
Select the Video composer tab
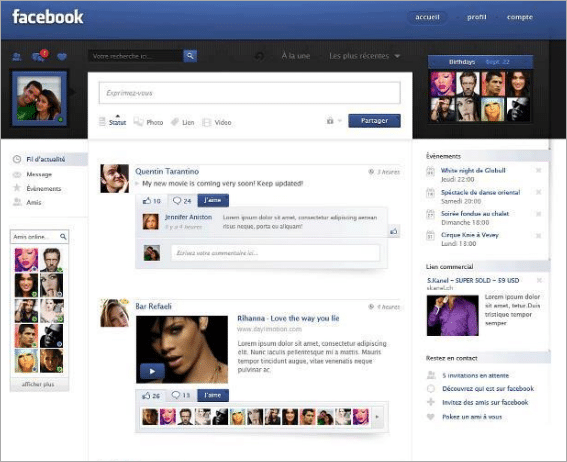(x=217, y=123)
